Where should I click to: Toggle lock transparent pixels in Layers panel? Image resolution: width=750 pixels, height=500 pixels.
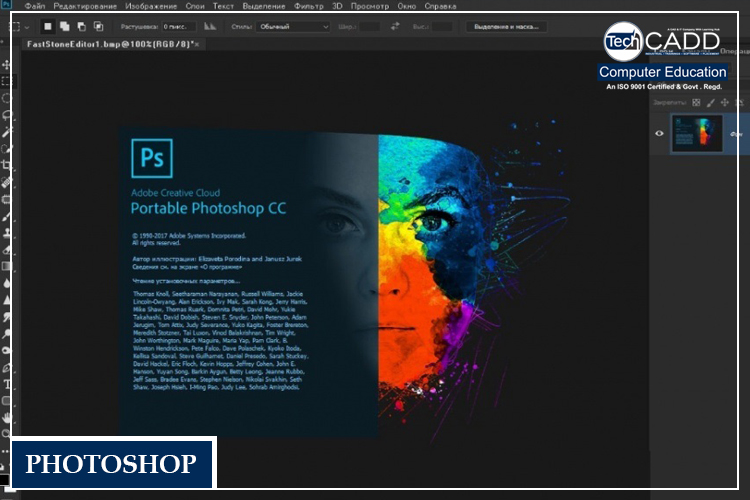click(x=696, y=102)
